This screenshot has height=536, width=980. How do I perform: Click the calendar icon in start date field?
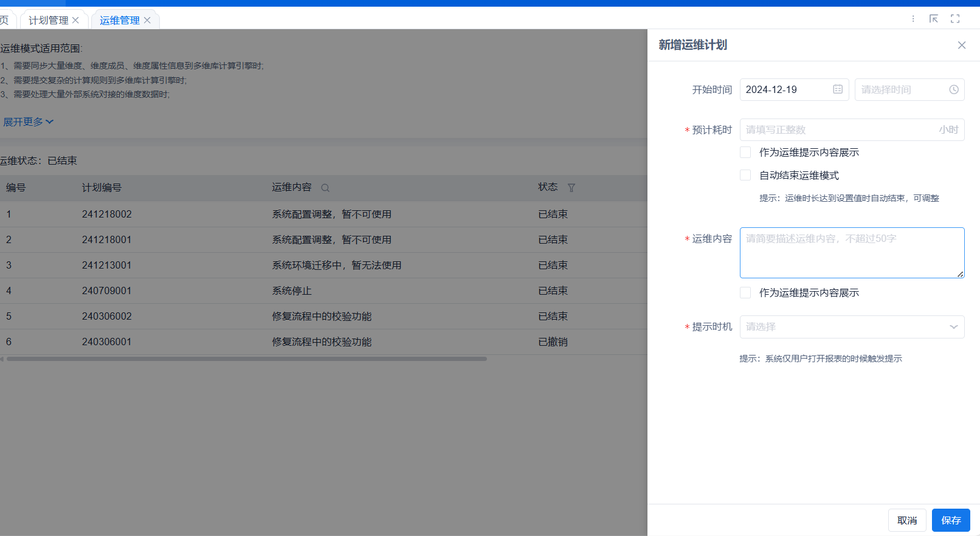coord(837,89)
